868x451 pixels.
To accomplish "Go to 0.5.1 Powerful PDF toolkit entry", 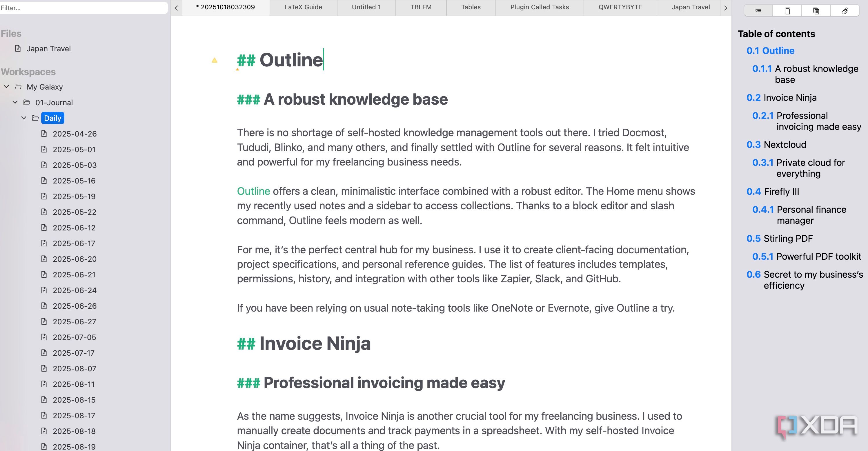I will pos(807,256).
